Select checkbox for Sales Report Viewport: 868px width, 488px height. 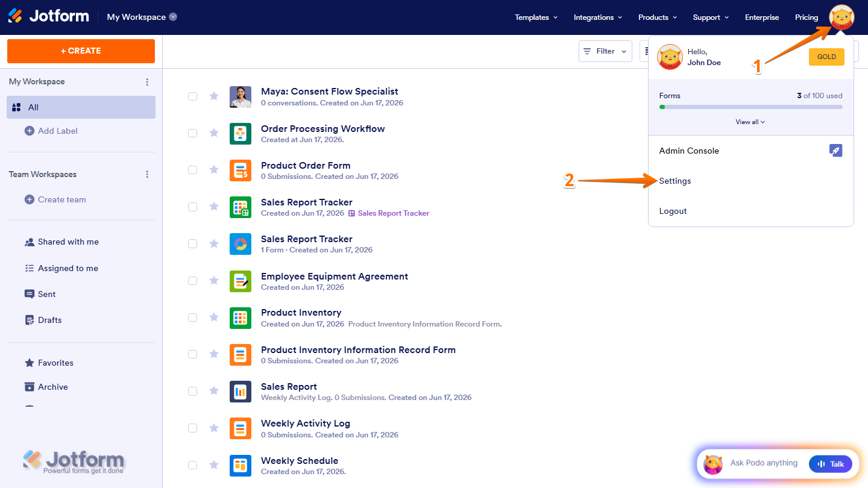pyautogui.click(x=192, y=391)
